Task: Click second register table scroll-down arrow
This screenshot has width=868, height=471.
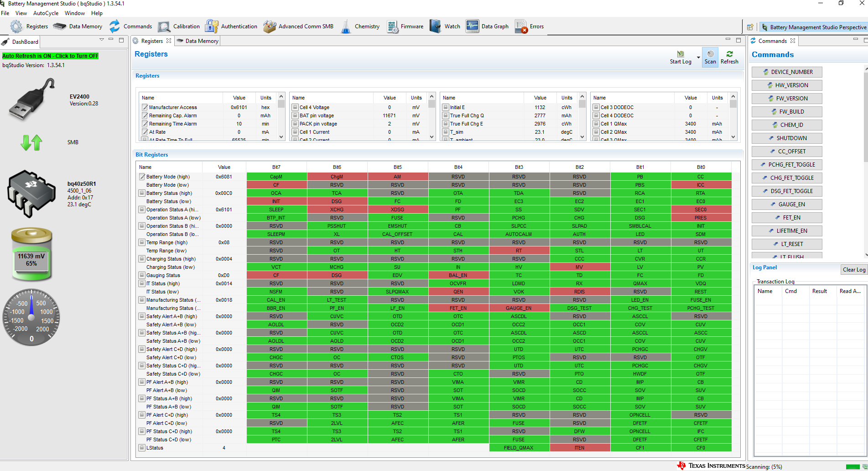Action: coord(432,136)
